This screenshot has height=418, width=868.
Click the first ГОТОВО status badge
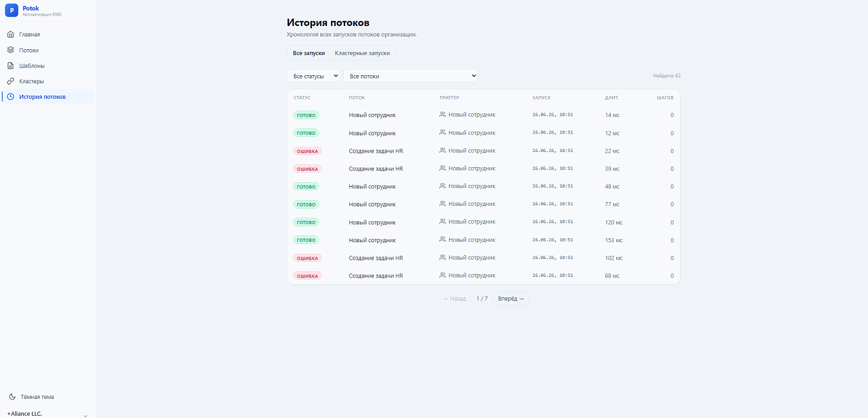306,115
